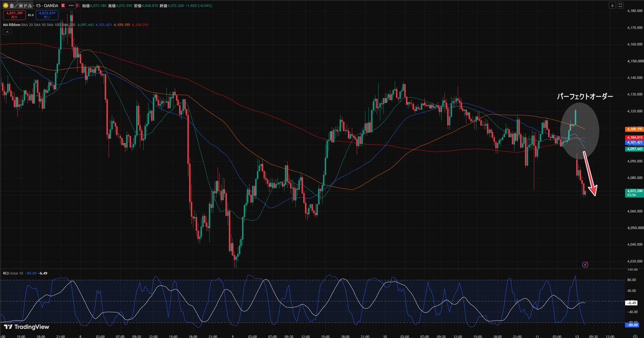Select the RCI close 10 indicator legend
Screen dimensions: 644x338
tap(14, 273)
